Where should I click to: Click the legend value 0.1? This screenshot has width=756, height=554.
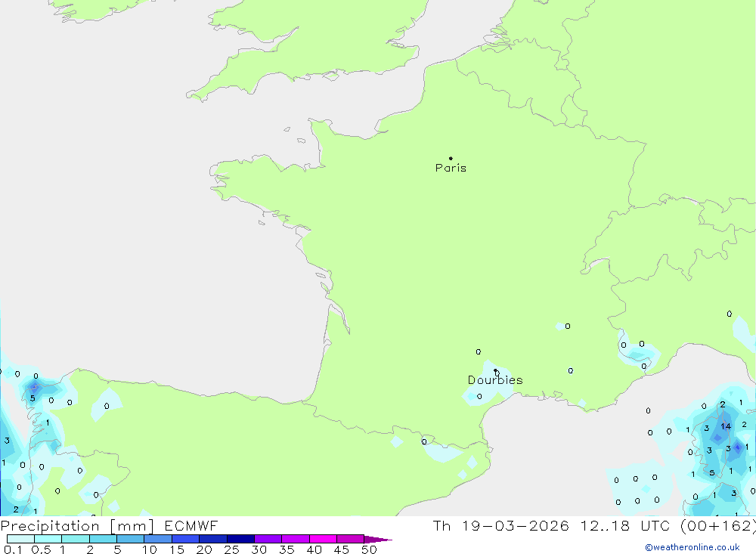[13, 549]
